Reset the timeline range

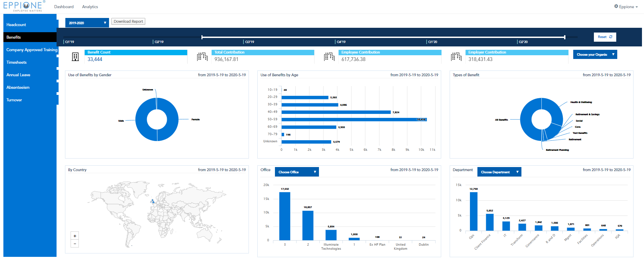605,37
